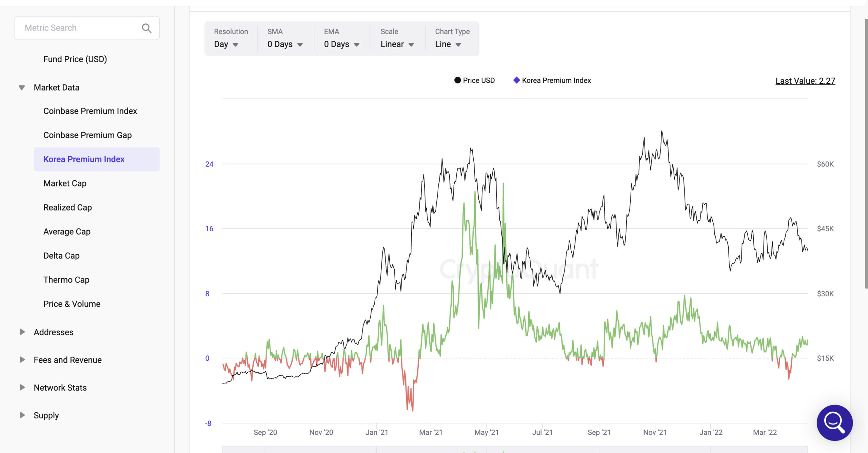Expand the Network Stats section
Viewport: 868px width, 453px height.
point(22,388)
